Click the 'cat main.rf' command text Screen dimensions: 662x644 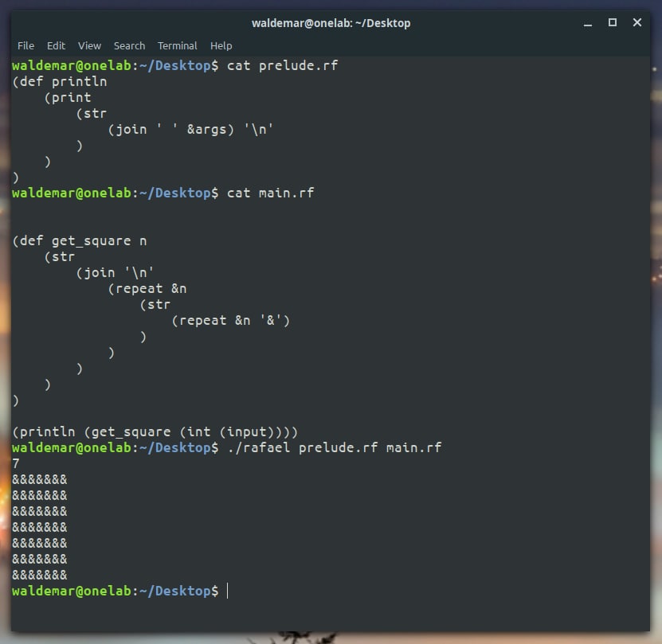pos(271,193)
